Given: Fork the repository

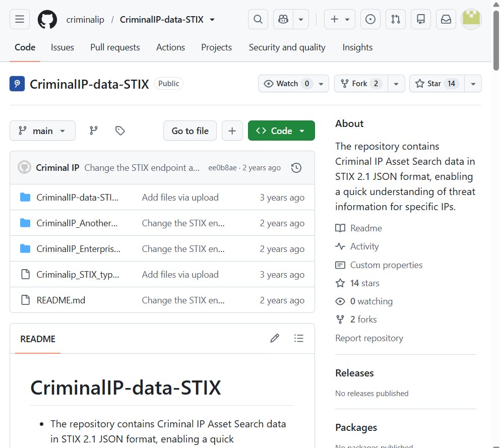Looking at the screenshot, I should 361,84.
